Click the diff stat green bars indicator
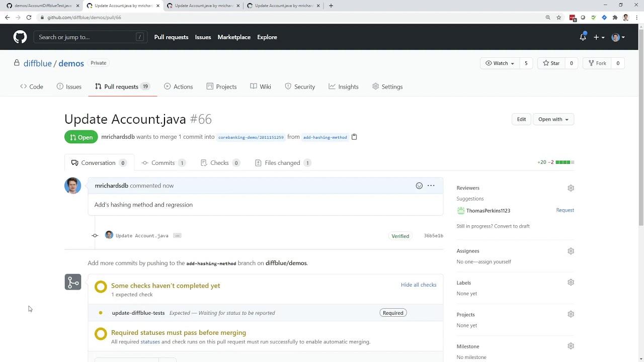This screenshot has height=362, width=644. pos(565,162)
